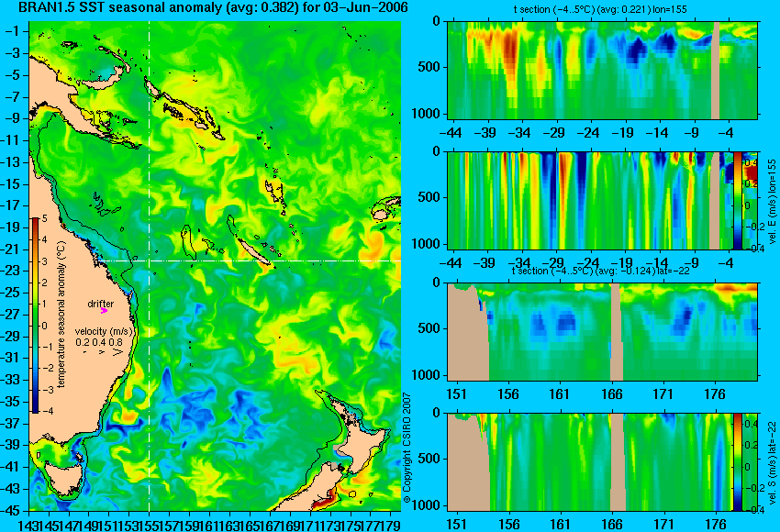Click the '-44' label under the lon=155 temperature section

point(451,133)
